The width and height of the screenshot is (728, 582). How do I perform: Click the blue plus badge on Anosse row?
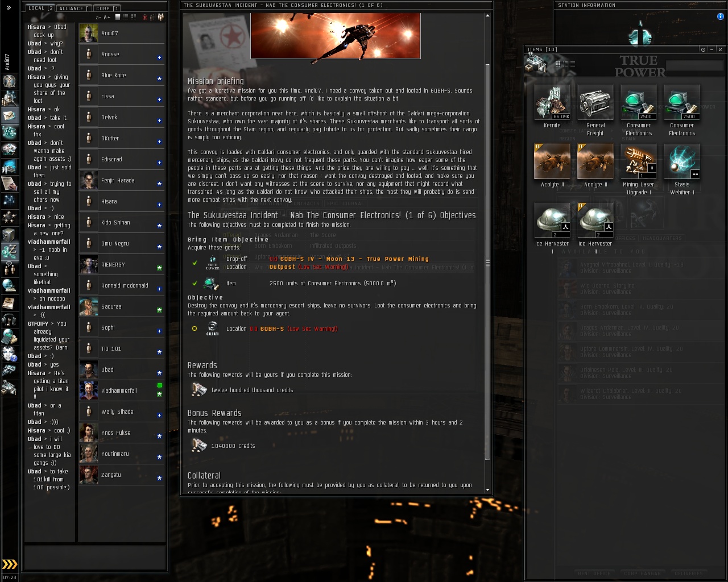coord(159,57)
